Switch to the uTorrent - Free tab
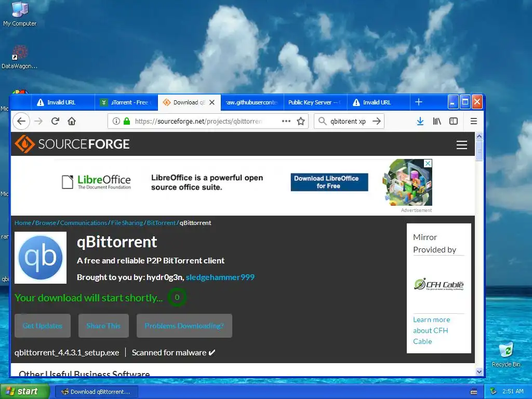Screen dimensions: 532x399 point(126,102)
